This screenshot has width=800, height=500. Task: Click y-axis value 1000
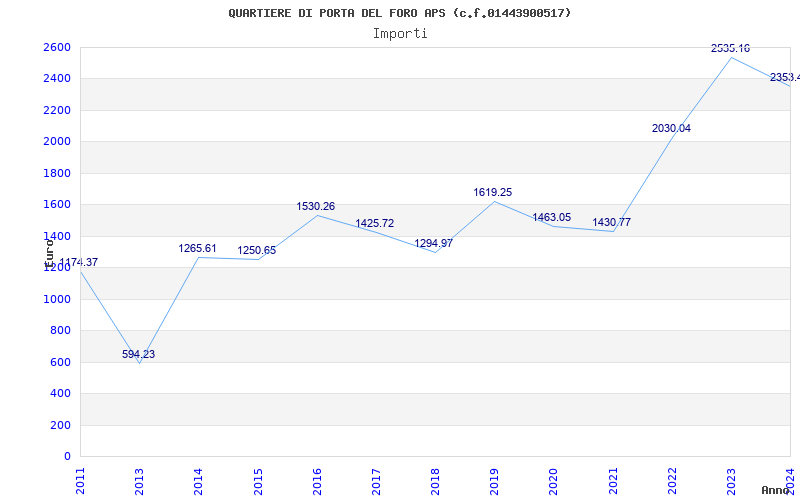click(x=58, y=299)
